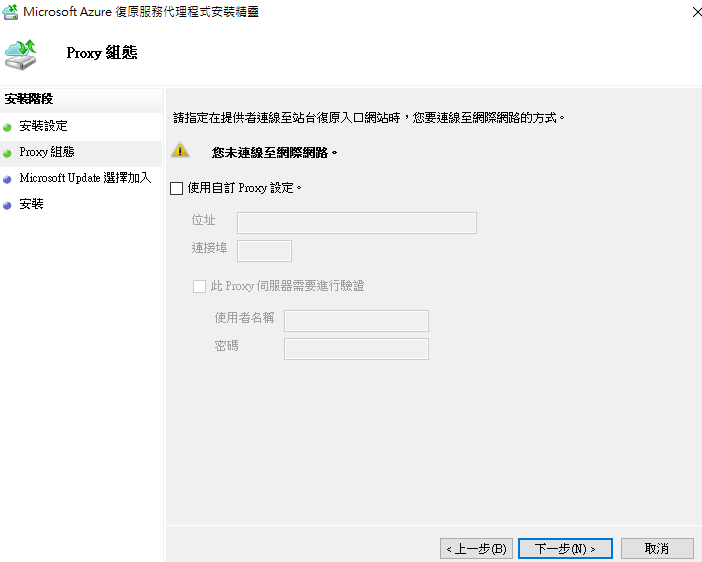Viewport: 702px width, 562px height.
Task: Click the 連接埠 field label
Action: [210, 248]
